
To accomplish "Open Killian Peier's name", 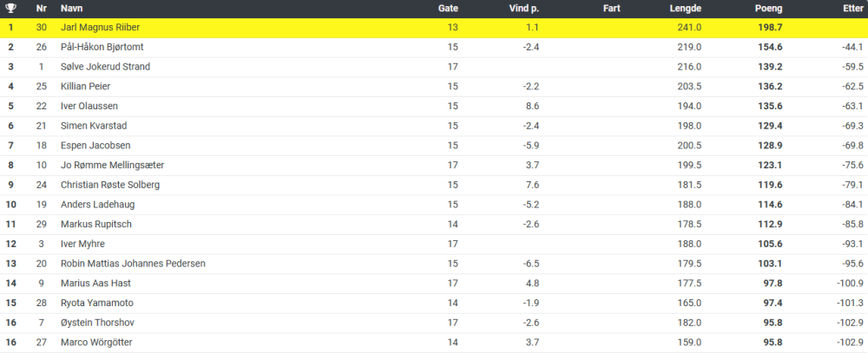I will click(x=85, y=87).
